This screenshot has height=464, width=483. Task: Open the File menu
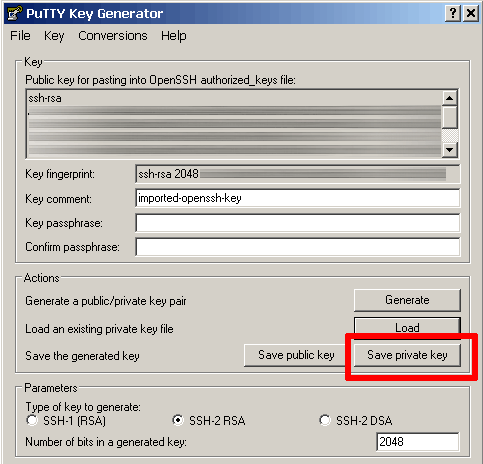[x=20, y=36]
